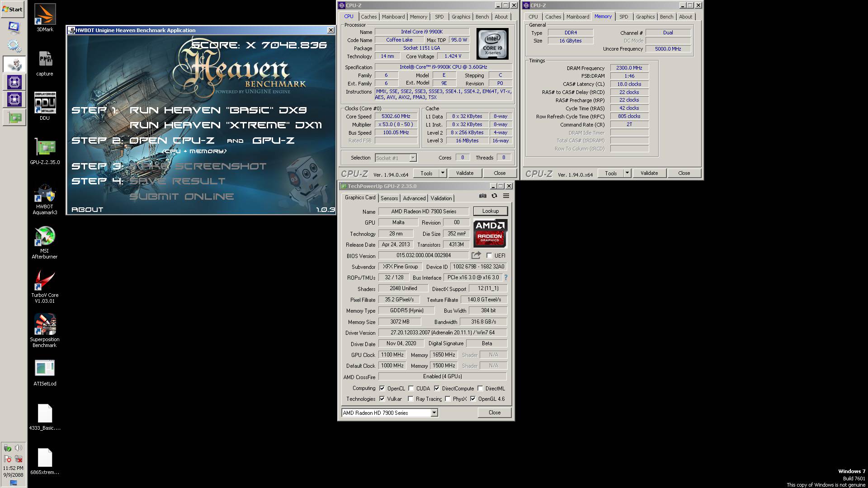This screenshot has width=868, height=488.
Task: Open the 4333_Basic file on desktop
Action: (x=45, y=417)
